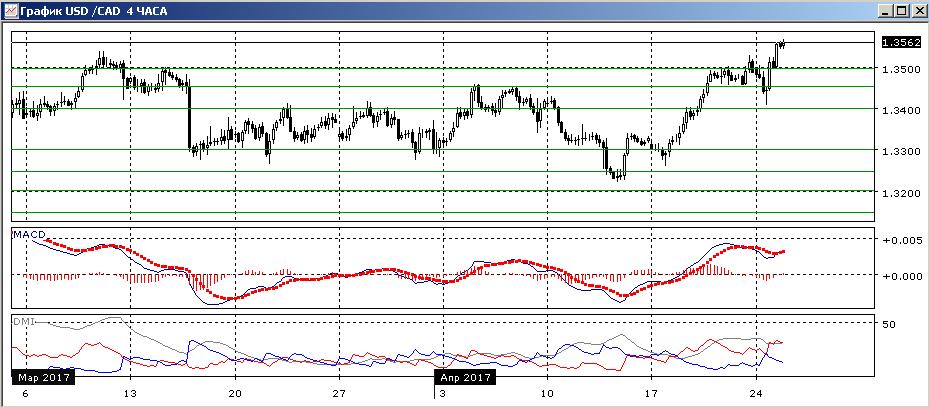Click date label 27 on time axis
Screen dimensions: 929x407
coord(339,393)
